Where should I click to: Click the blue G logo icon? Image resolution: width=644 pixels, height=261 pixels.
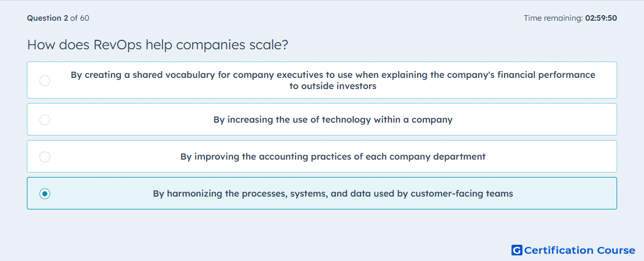[x=517, y=250]
